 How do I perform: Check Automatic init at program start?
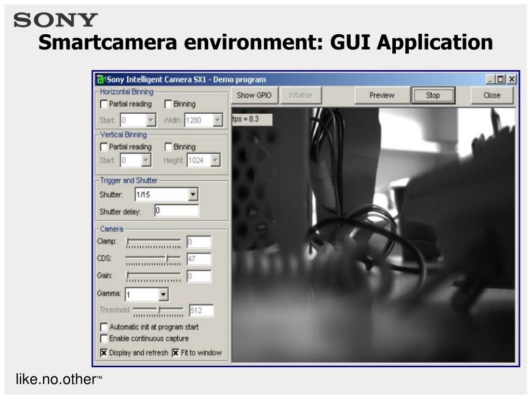[x=104, y=327]
